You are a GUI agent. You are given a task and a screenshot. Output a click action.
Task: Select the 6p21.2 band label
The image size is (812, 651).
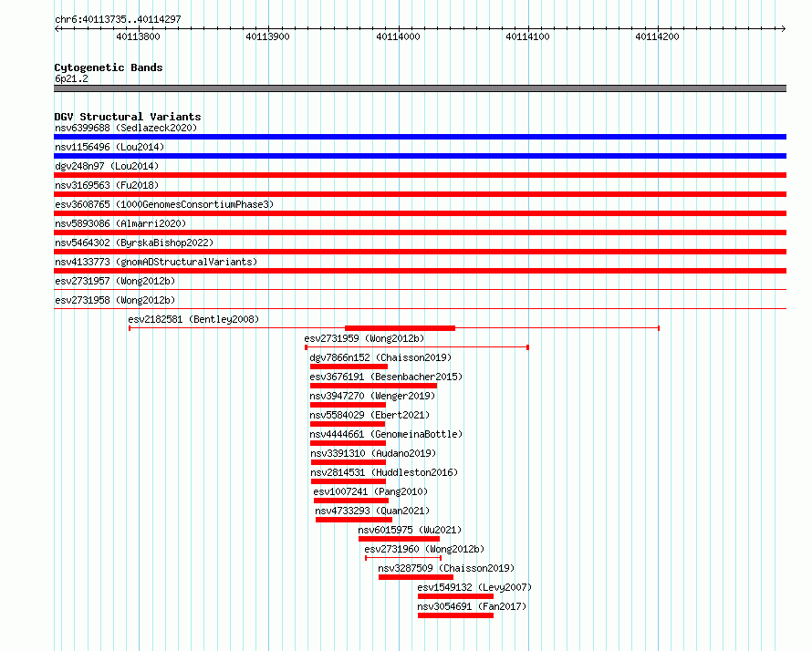click(71, 78)
